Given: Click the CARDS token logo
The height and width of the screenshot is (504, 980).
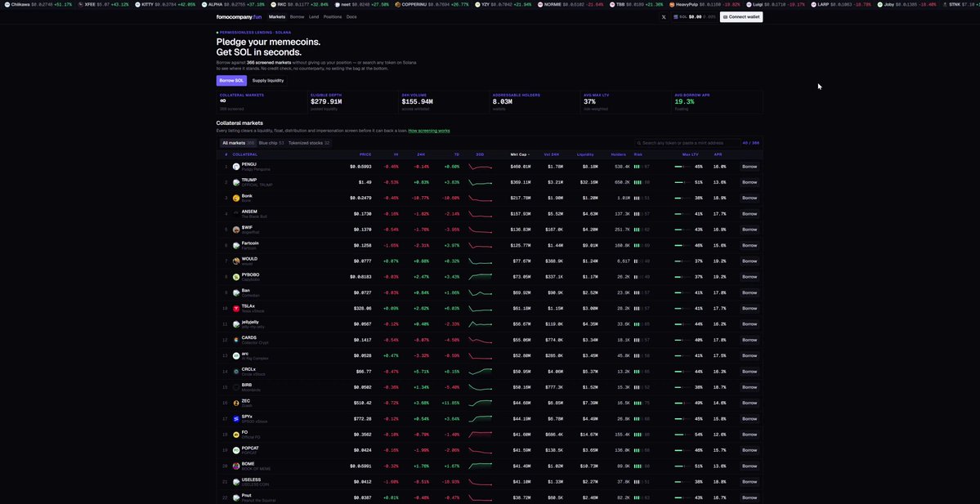Looking at the screenshot, I should pos(236,340).
